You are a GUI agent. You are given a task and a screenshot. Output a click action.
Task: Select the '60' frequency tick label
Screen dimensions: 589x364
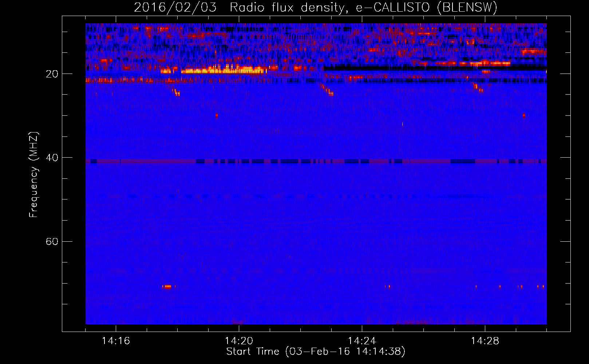point(52,241)
